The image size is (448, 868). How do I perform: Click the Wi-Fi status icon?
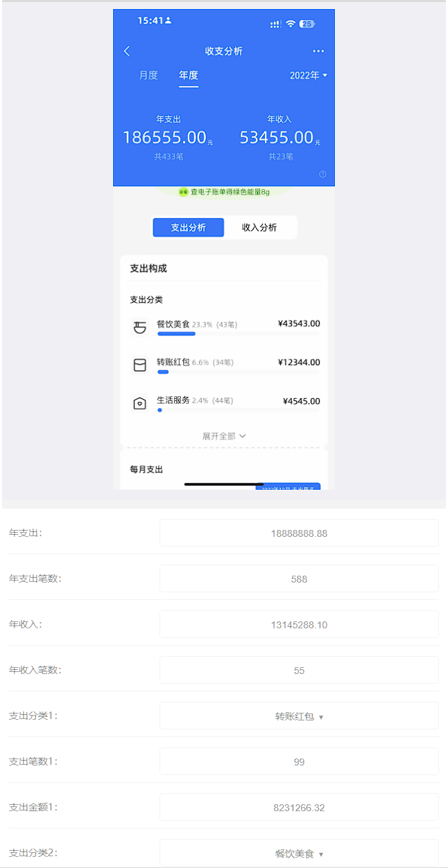click(291, 24)
